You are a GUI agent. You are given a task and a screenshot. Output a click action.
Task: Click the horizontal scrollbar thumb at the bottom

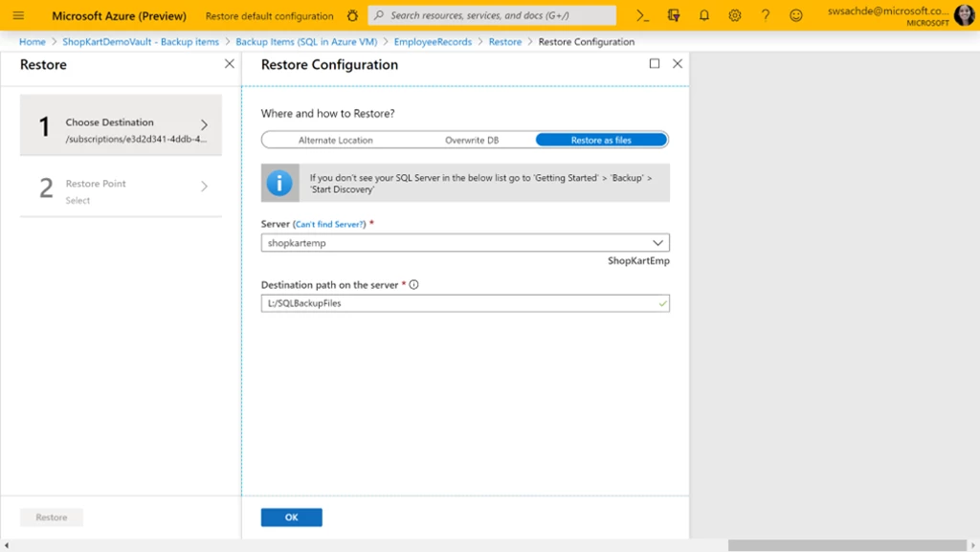click(847, 545)
